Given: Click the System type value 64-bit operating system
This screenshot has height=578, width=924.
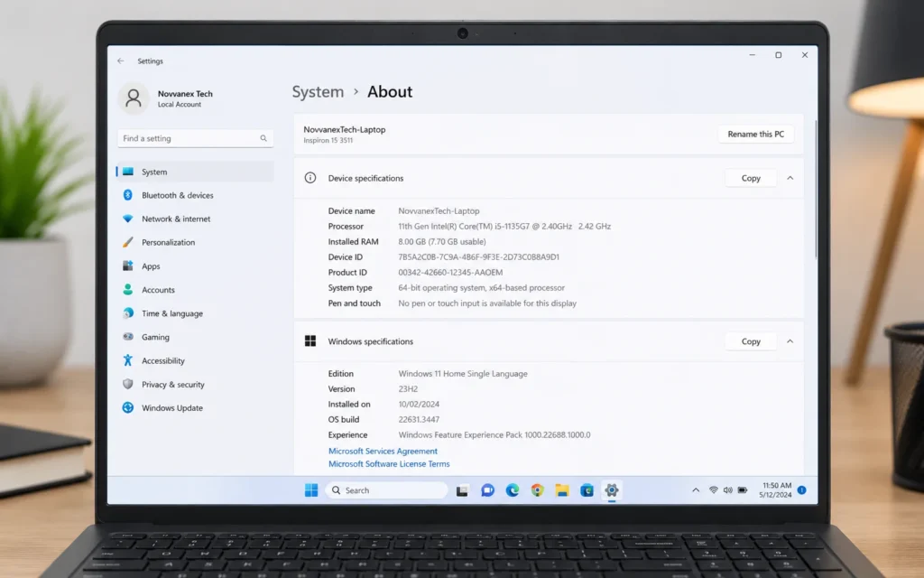Looking at the screenshot, I should [x=482, y=288].
